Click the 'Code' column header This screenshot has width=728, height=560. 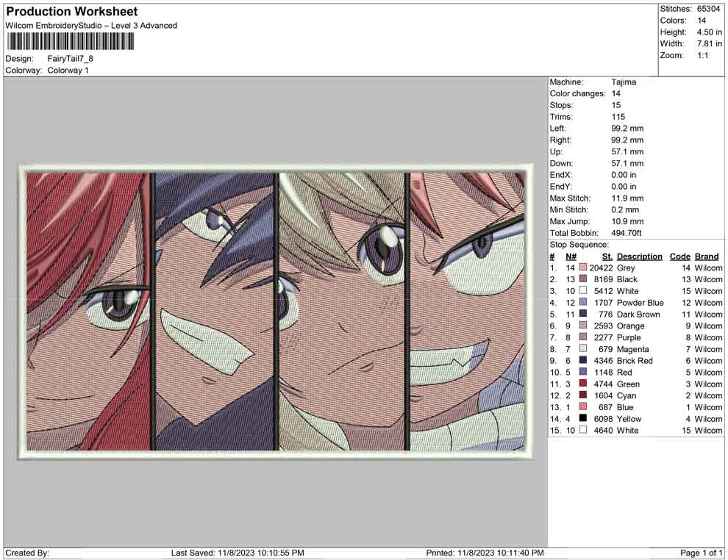point(680,256)
